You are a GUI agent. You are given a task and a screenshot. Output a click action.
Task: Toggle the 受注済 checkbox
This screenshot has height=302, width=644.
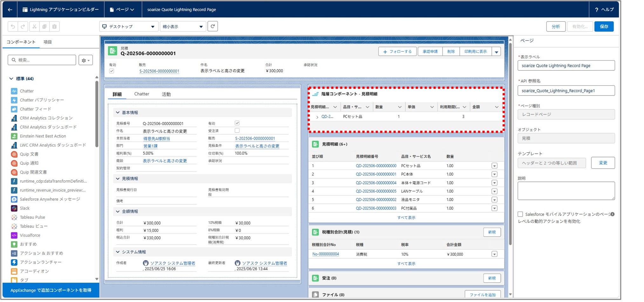tap(237, 130)
